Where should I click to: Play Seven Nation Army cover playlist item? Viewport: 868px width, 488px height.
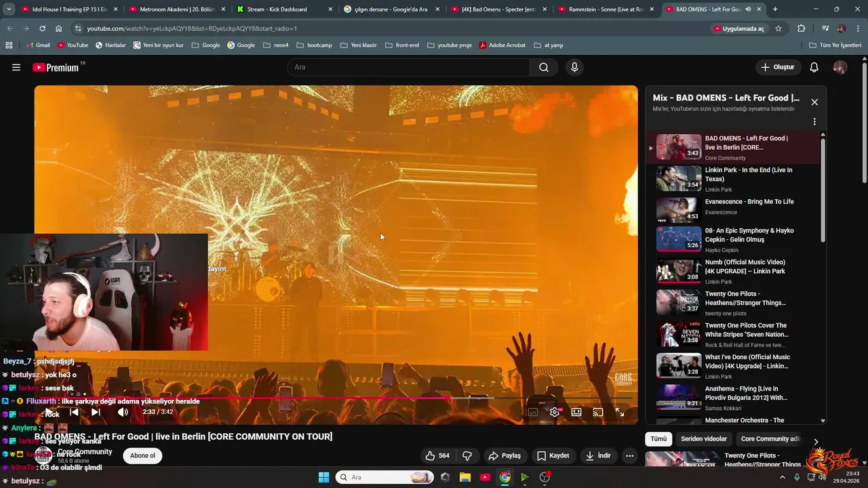point(734,335)
